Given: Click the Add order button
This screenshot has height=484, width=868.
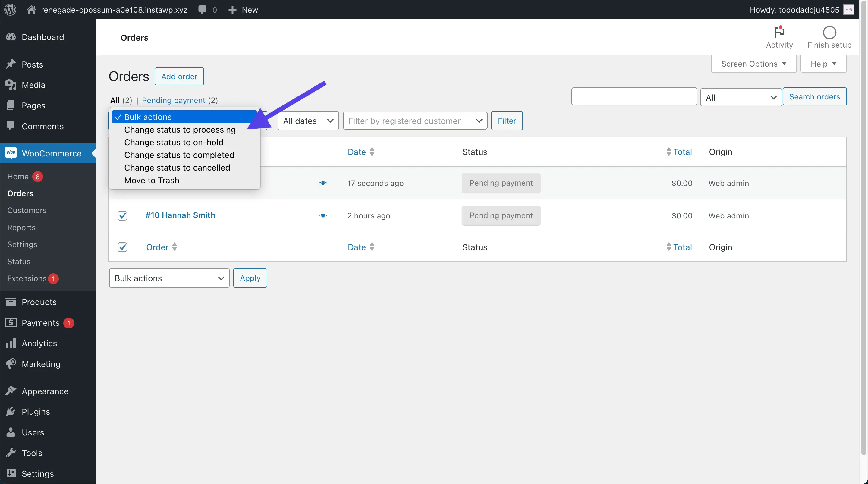Looking at the screenshot, I should point(179,76).
